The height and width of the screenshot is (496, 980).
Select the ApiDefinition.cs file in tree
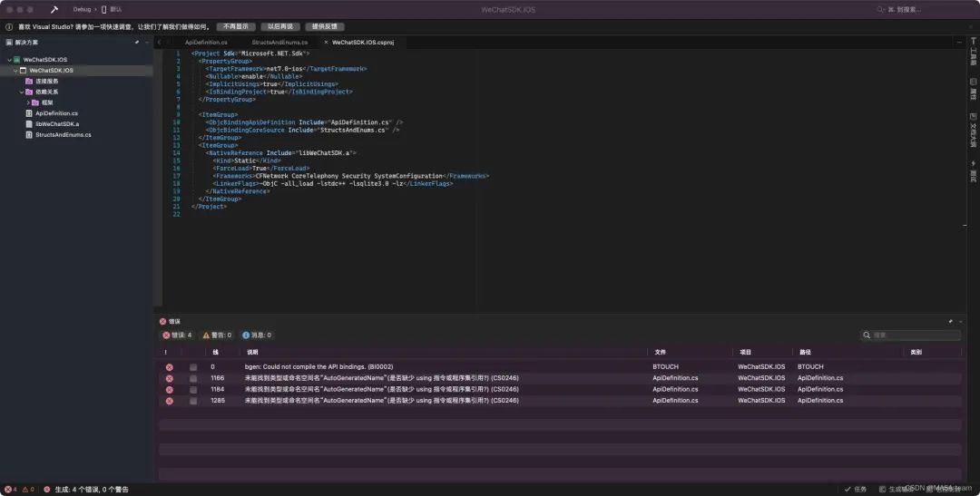point(57,113)
